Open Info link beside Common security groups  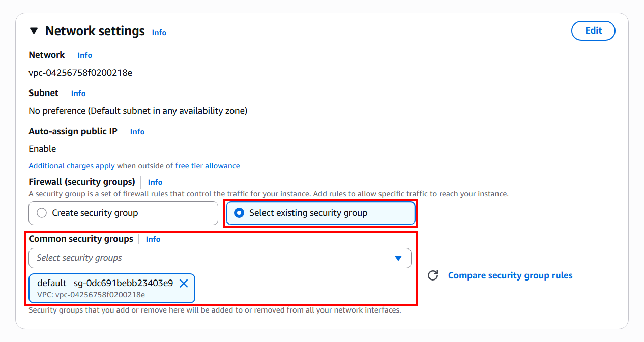(x=153, y=239)
